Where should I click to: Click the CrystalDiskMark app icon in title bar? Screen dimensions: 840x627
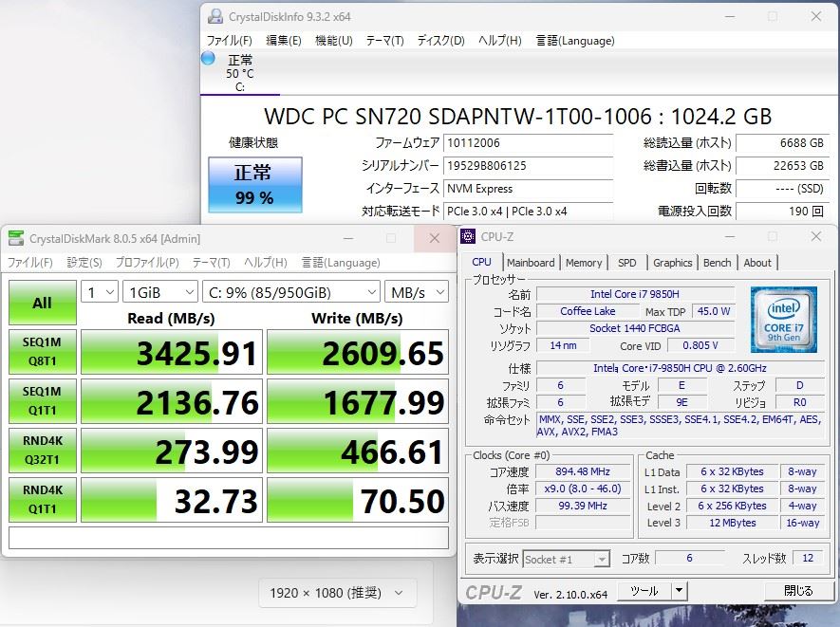[x=15, y=238]
